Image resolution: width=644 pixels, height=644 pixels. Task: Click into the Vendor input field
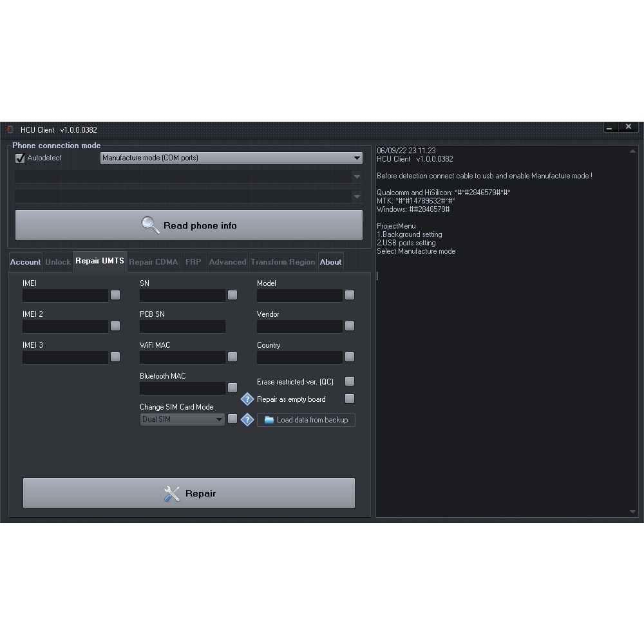pos(299,326)
